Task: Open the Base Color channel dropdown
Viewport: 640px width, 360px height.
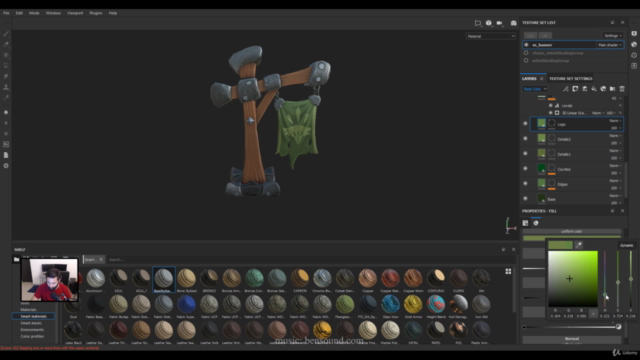Action: 535,89
